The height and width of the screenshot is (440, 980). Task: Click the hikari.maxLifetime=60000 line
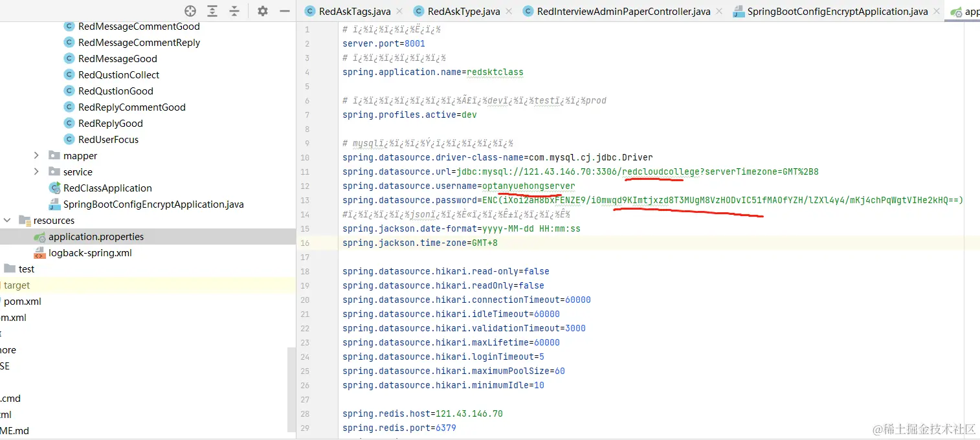[451, 343]
